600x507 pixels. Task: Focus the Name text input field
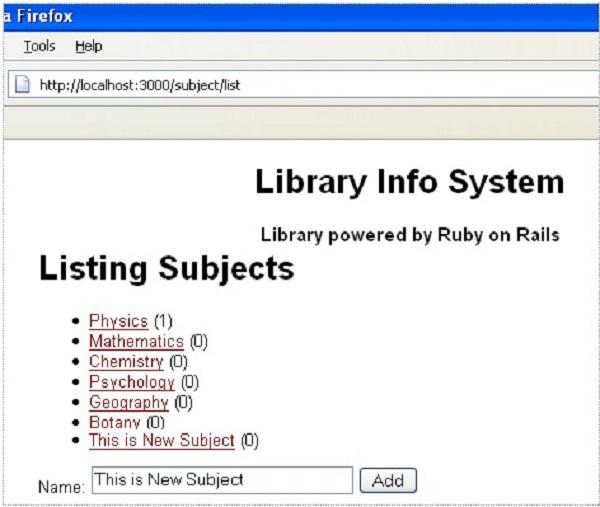coord(222,480)
